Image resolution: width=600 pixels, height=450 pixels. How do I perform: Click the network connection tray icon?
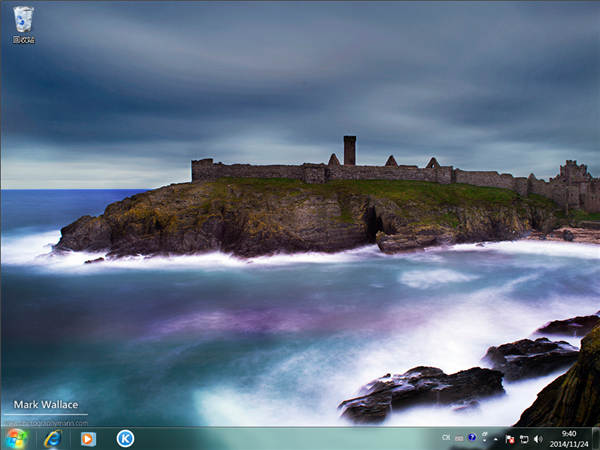point(523,438)
